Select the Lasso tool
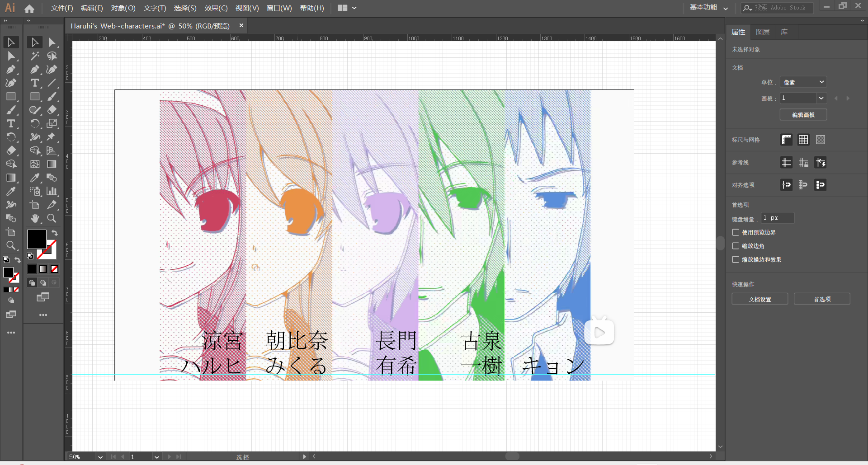This screenshot has height=465, width=868. [x=52, y=56]
